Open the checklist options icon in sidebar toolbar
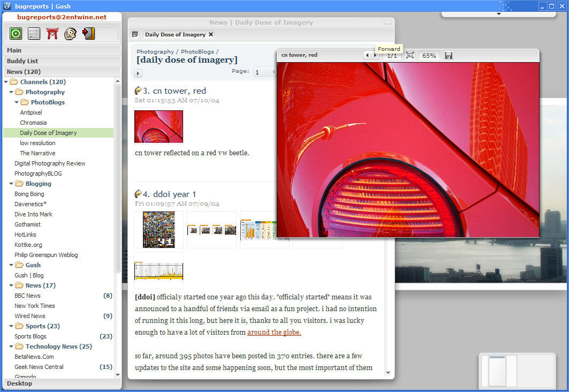The image size is (569, 392). tap(34, 34)
